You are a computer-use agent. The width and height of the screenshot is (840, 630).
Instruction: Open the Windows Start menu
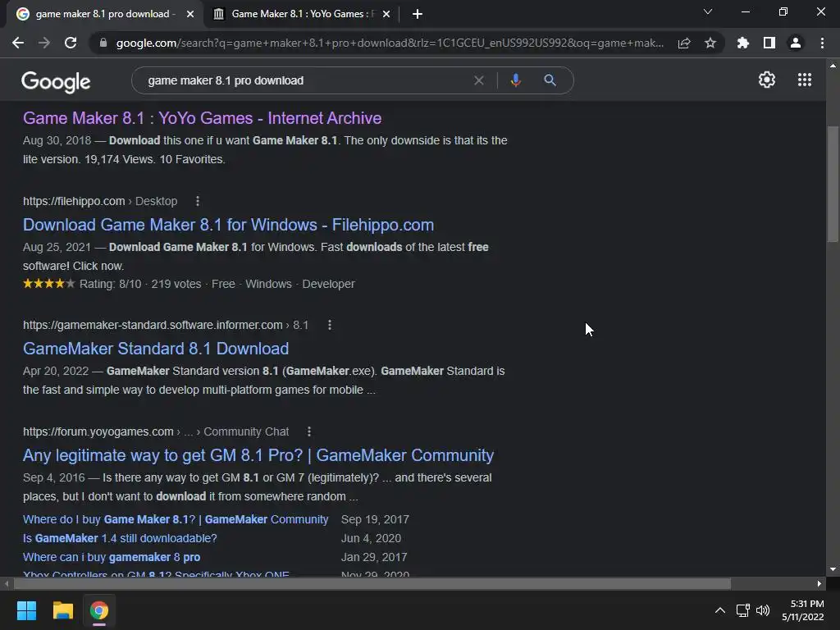26,610
